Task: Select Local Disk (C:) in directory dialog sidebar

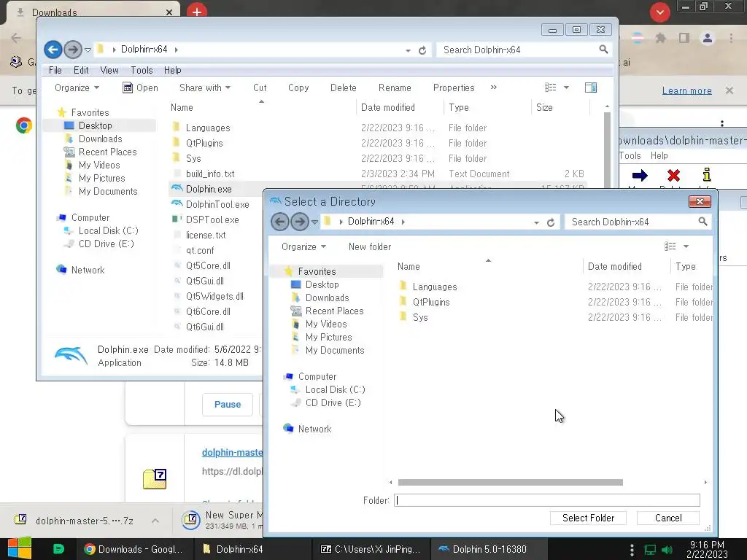Action: coord(335,389)
